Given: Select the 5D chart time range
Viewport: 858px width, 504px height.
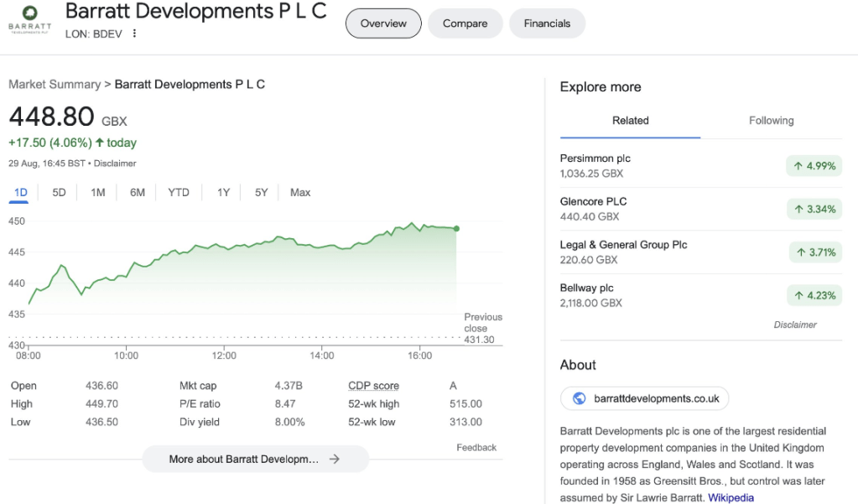Looking at the screenshot, I should tap(59, 192).
